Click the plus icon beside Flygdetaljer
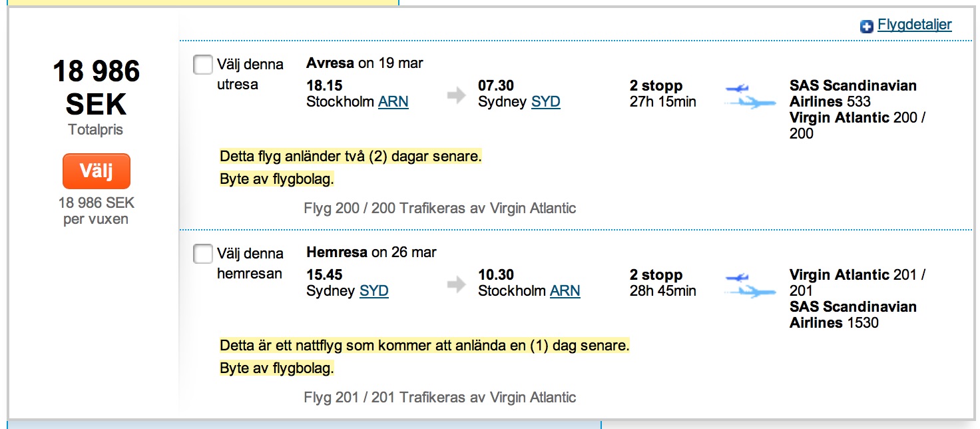 pyautogui.click(x=866, y=27)
